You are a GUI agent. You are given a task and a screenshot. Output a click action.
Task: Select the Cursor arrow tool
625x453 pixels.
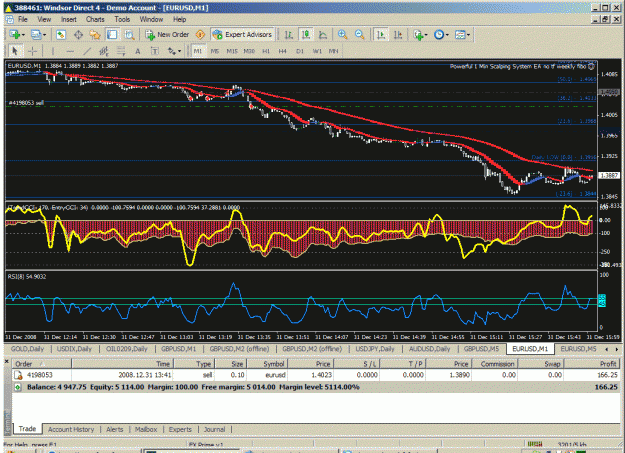click(15, 51)
